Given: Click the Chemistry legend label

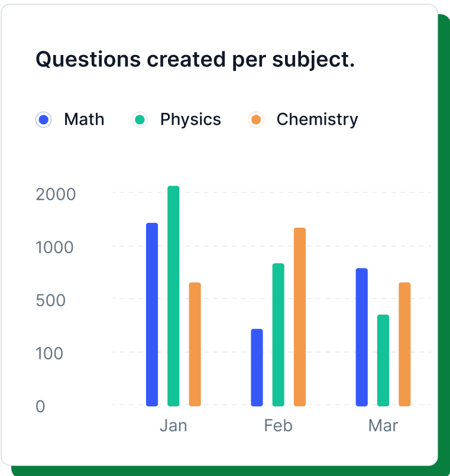Looking at the screenshot, I should [x=317, y=119].
